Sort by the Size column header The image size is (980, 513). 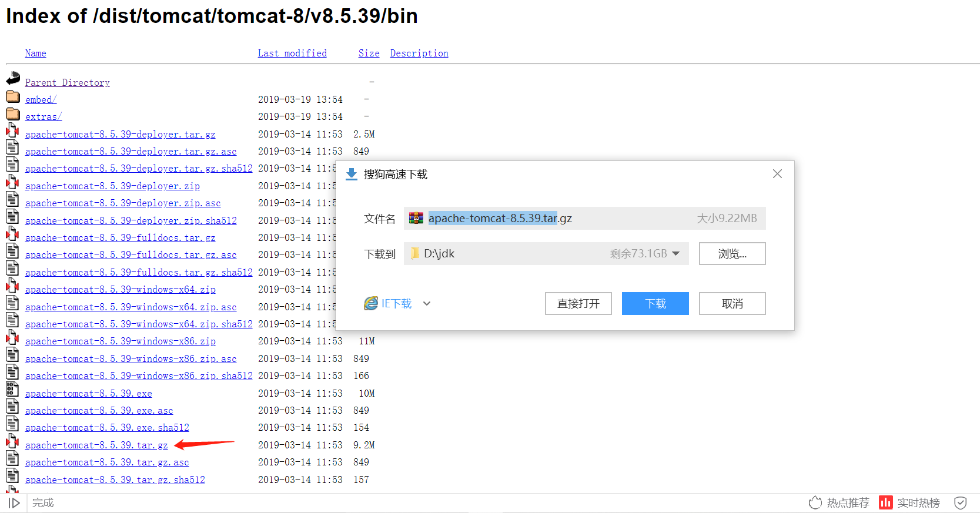[369, 53]
